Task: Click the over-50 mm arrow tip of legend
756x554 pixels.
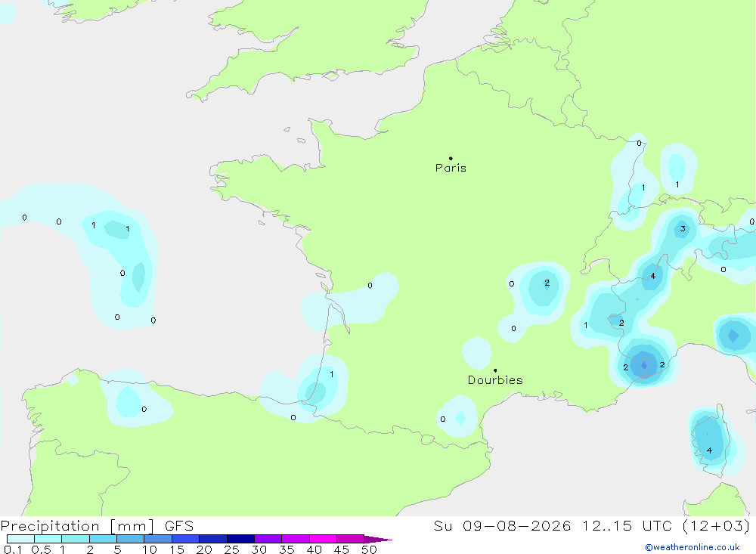Action: (x=379, y=539)
